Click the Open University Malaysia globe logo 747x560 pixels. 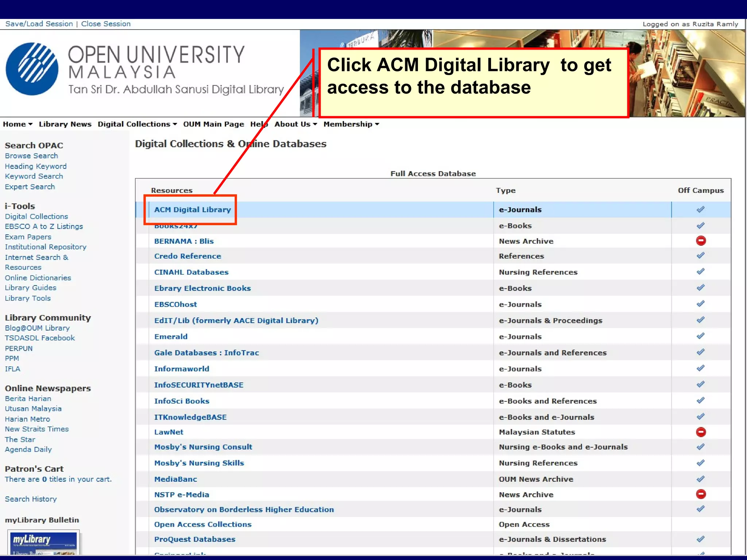[x=32, y=69]
